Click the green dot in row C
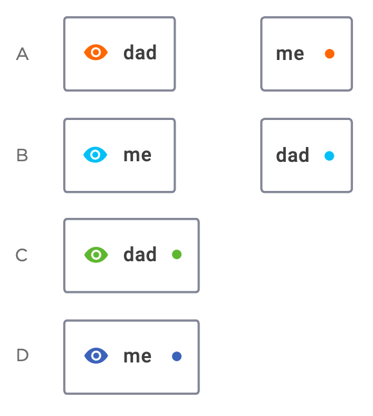This screenshot has width=373, height=416. (x=177, y=255)
